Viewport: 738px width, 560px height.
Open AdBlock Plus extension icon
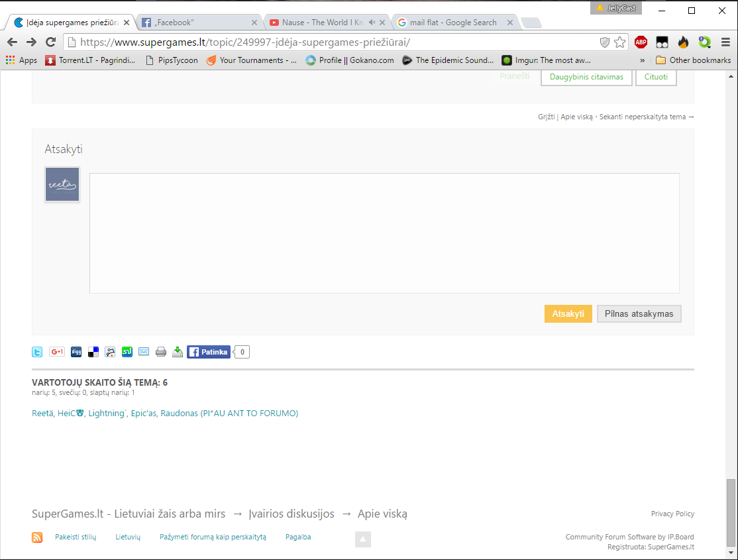pos(641,42)
